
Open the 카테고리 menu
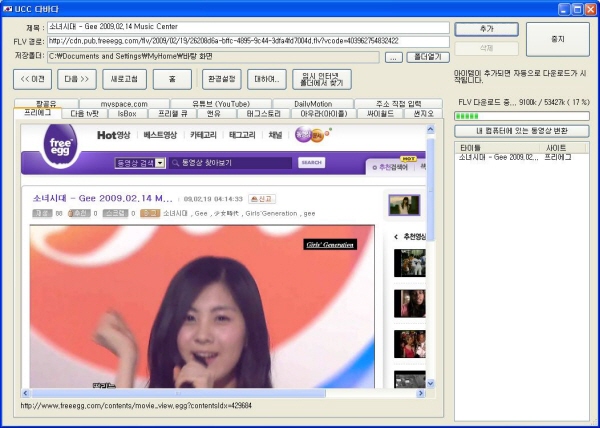pos(203,135)
